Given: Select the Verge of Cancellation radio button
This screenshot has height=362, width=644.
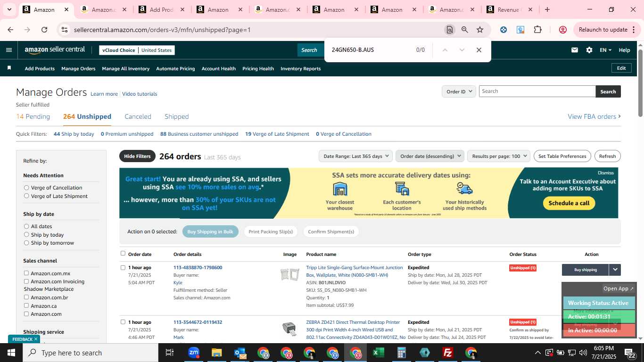Looking at the screenshot, I should coord(26,188).
